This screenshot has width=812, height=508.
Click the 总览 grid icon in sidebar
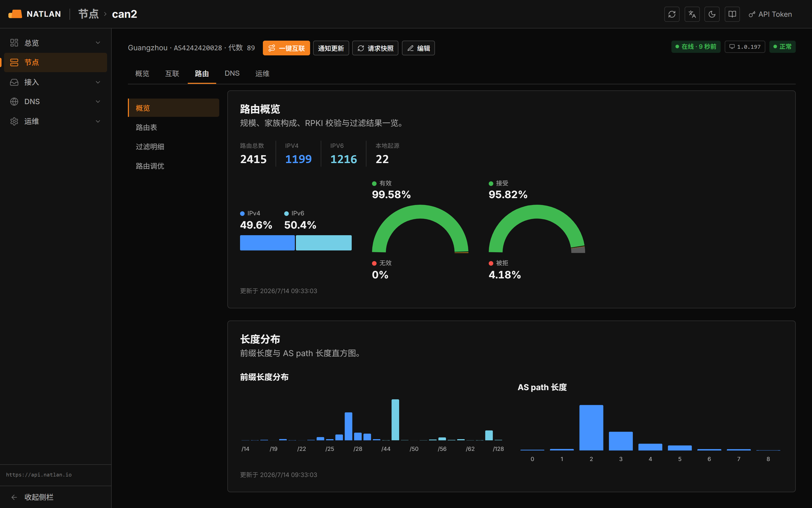14,43
